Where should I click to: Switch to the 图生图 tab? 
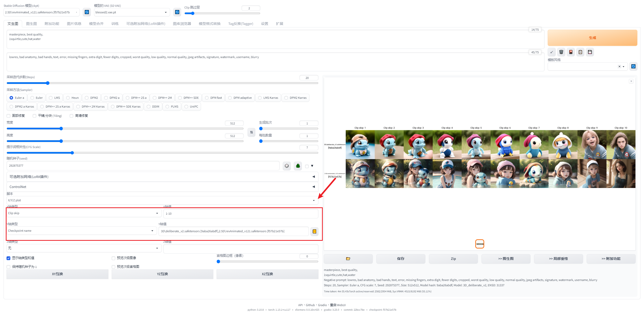pos(31,24)
